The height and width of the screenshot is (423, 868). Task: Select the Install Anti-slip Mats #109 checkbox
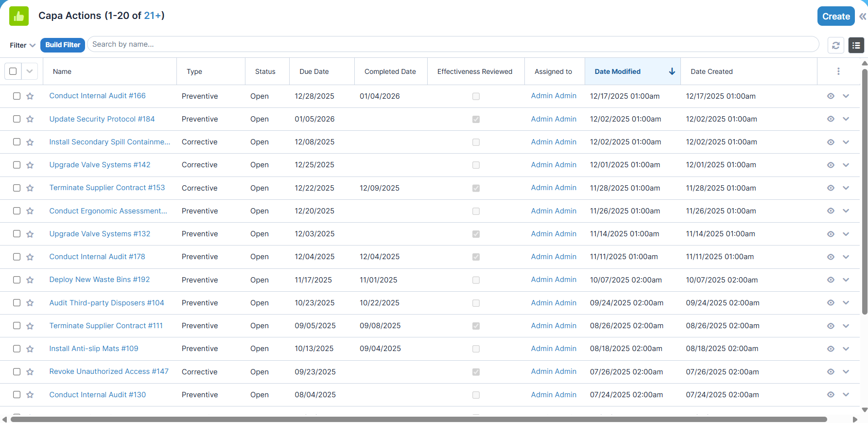(17, 349)
